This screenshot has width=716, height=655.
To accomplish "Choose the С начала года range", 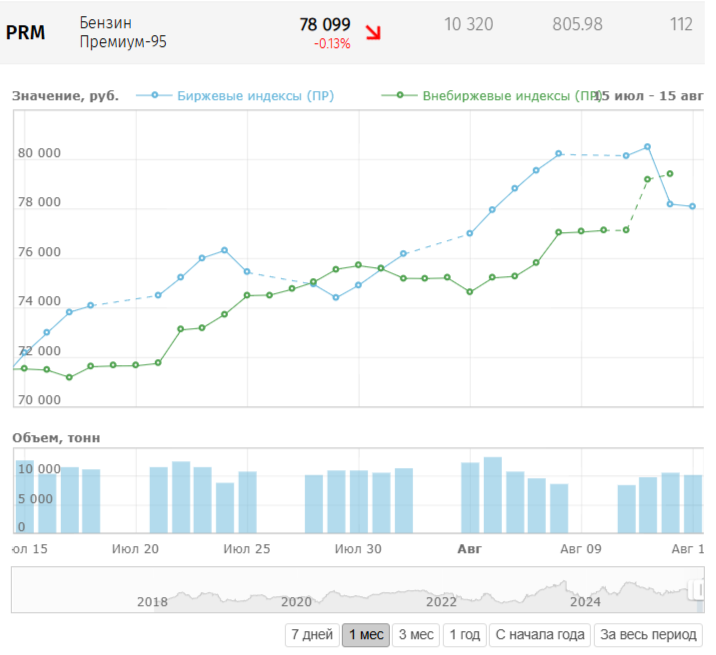I will [540, 635].
